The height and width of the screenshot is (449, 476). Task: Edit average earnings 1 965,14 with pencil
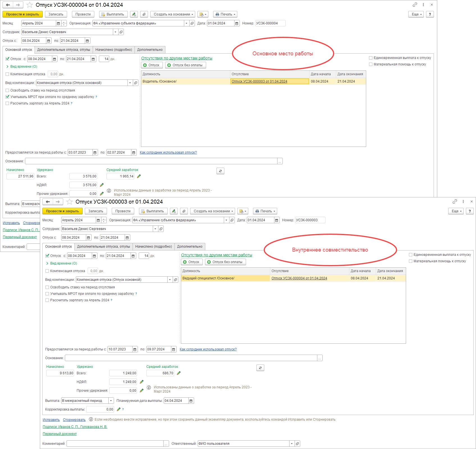139,176
